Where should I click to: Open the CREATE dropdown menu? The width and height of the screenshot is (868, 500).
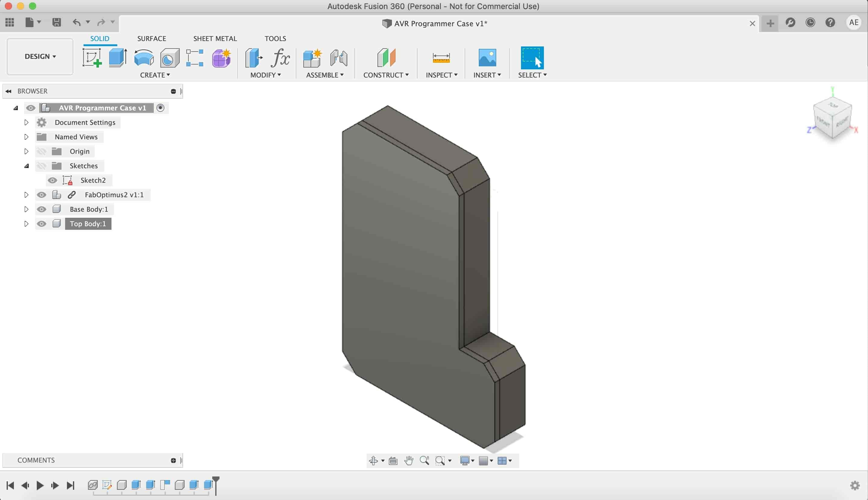[155, 75]
